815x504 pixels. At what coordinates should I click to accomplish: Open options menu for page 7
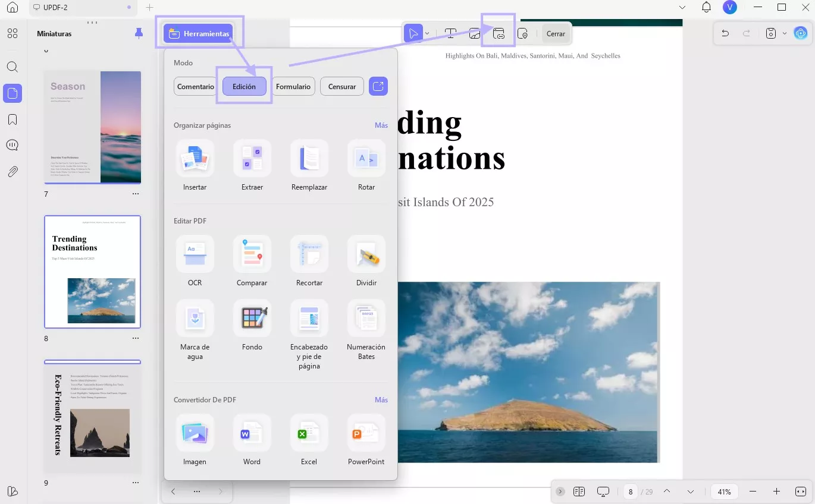coord(136,194)
